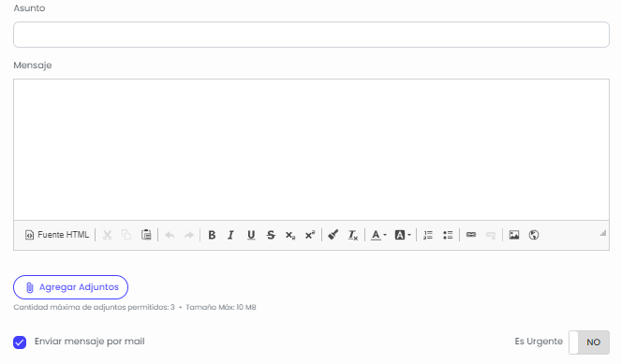This screenshot has height=364, width=621.
Task: Remove formatting with the Tx icon
Action: (353, 235)
